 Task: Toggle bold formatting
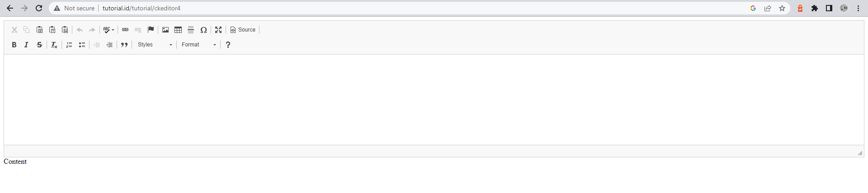pyautogui.click(x=14, y=45)
